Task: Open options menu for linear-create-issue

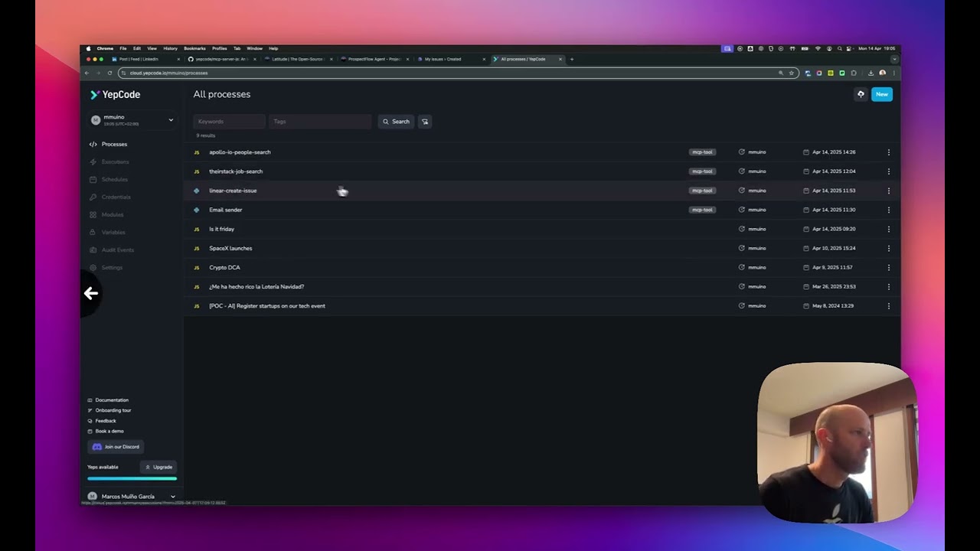Action: 889,191
